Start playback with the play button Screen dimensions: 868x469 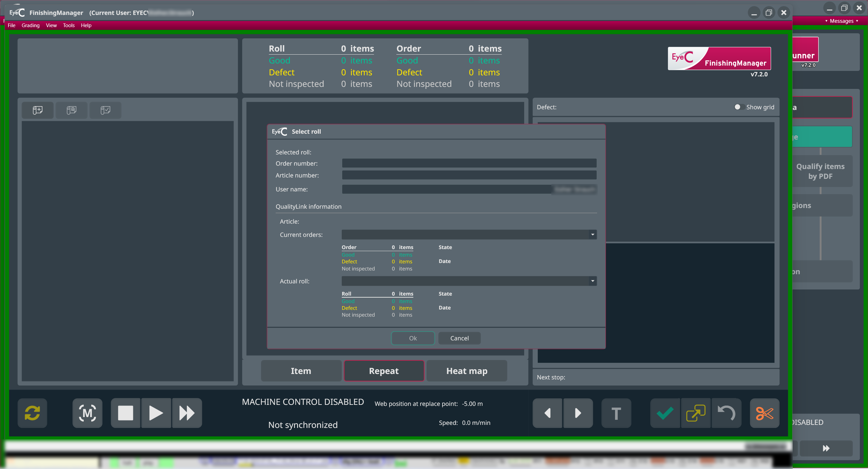coord(156,413)
